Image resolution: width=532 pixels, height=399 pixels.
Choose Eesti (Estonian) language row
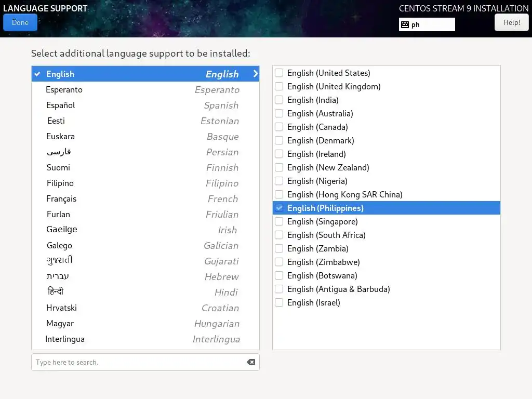pyautogui.click(x=145, y=121)
